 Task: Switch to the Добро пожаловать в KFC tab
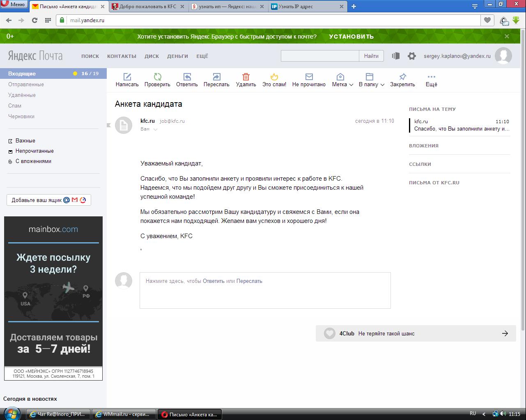click(x=148, y=6)
